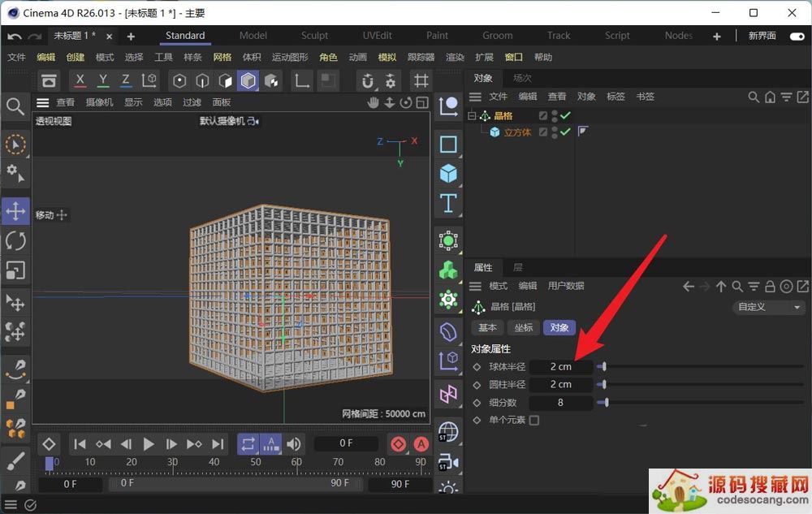Open the 模拟 menu
Screen dimensions: 812x514
point(387,57)
